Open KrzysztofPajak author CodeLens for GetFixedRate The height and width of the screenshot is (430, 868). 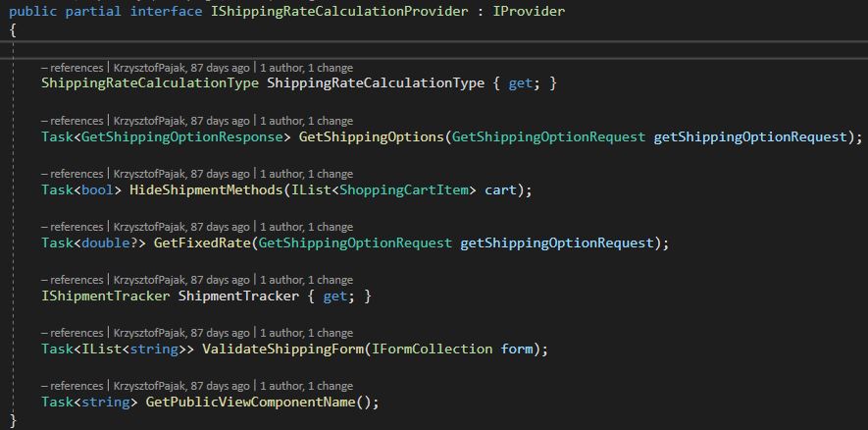click(x=181, y=227)
